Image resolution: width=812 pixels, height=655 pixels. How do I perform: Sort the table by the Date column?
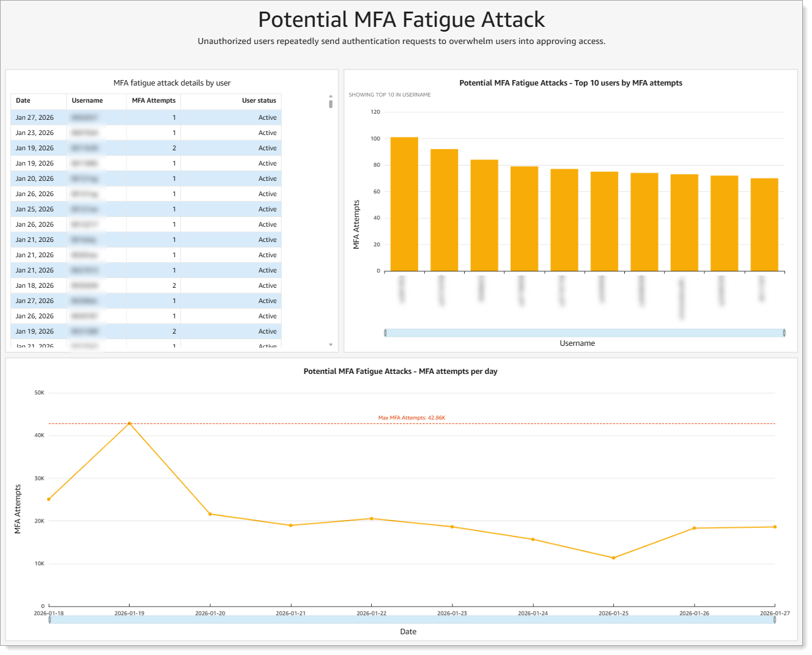click(24, 100)
